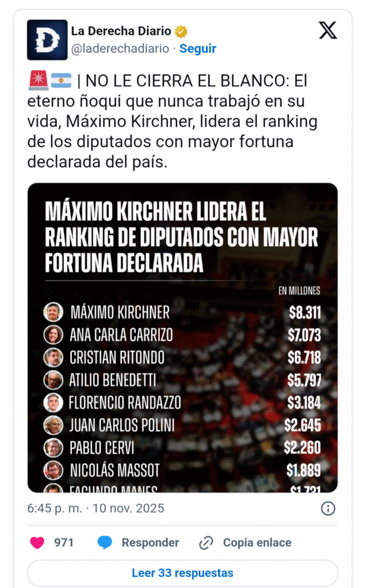The width and height of the screenshot is (365, 588).
Task: Open La Derecha Diario profile avatar
Action: (47, 40)
